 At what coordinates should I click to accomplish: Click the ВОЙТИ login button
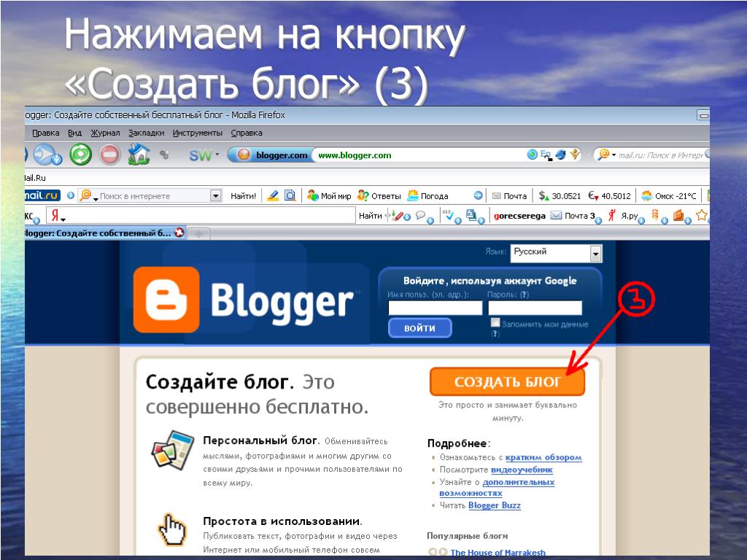click(419, 328)
